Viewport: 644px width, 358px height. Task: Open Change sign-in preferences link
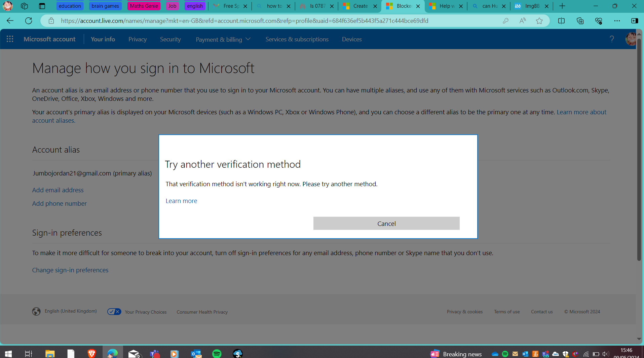coord(70,270)
